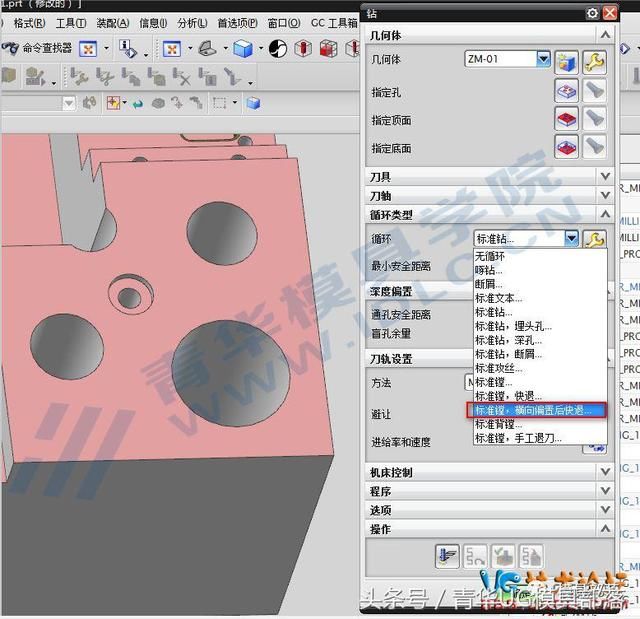The width and height of the screenshot is (640, 619).
Task: Open the 分析(L) menu
Action: tap(192, 23)
